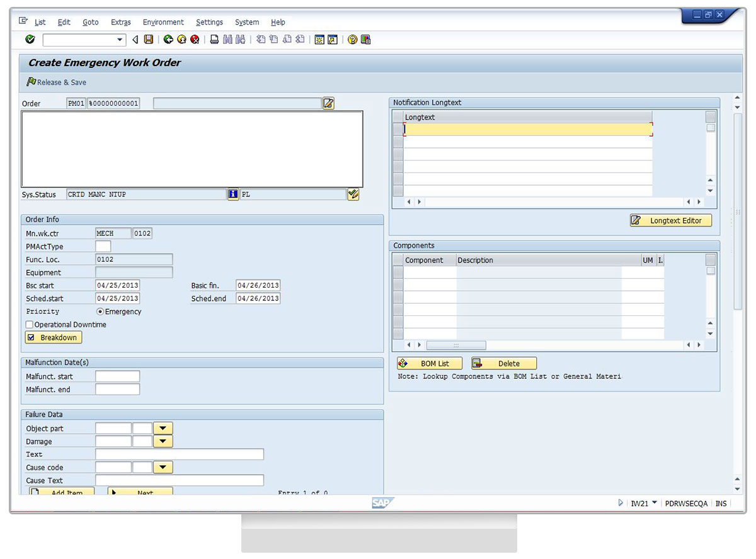Expand the Damage code dropdown
Image resolution: width=756 pixels, height=559 pixels.
163,442
